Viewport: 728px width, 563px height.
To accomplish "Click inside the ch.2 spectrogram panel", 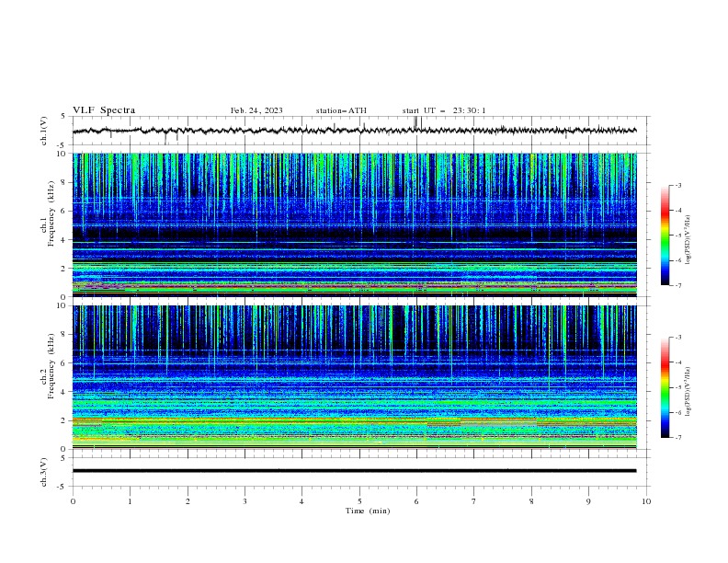I will pyautogui.click(x=354, y=377).
